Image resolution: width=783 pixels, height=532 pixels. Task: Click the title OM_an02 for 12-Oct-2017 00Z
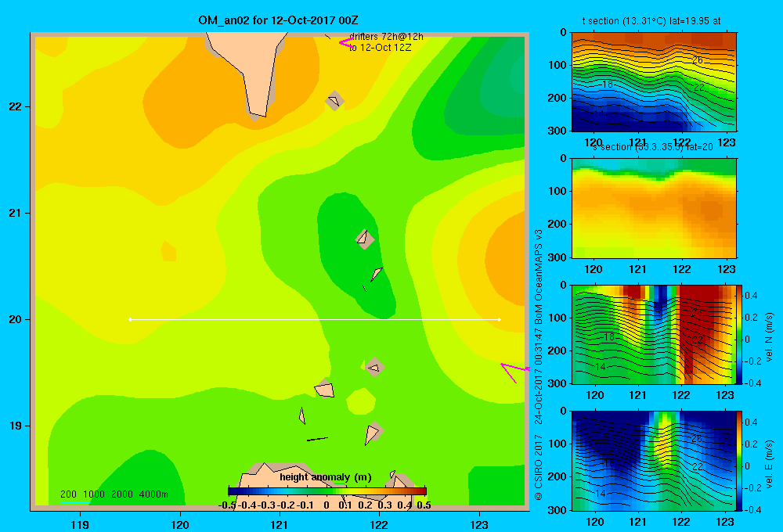[x=278, y=20]
